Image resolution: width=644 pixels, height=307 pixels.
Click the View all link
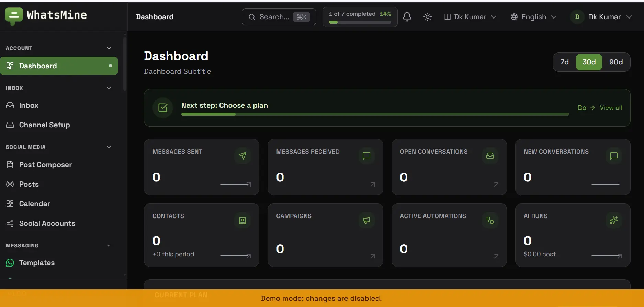[x=611, y=108]
